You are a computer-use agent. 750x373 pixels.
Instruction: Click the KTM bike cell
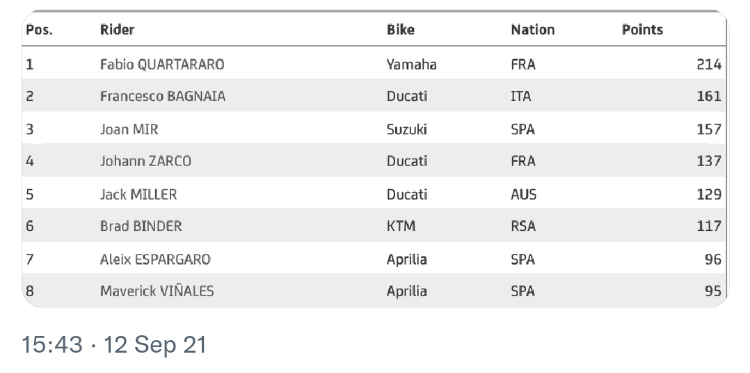point(401,226)
